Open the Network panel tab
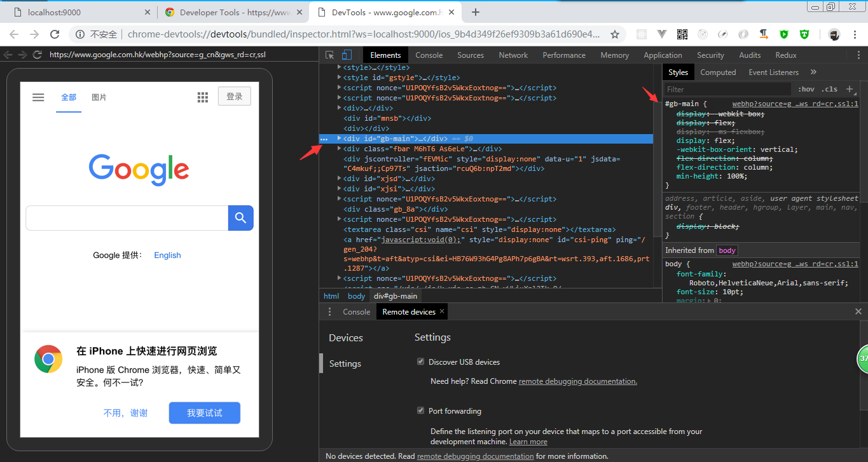 click(x=513, y=55)
